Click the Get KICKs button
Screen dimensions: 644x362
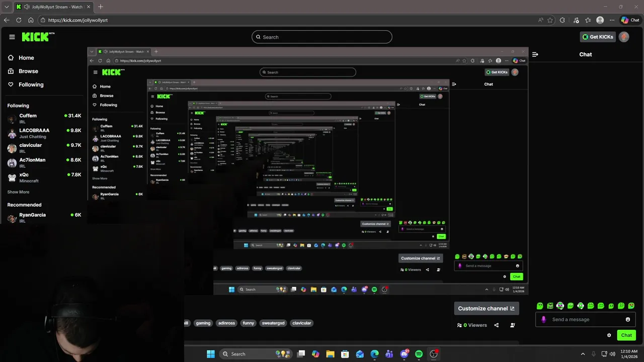598,37
